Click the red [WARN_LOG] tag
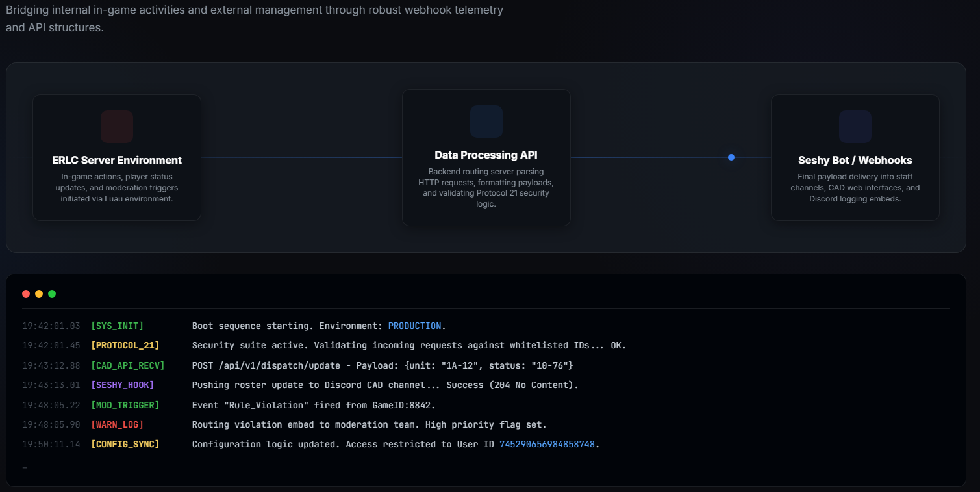This screenshot has height=492, width=980. 118,424
